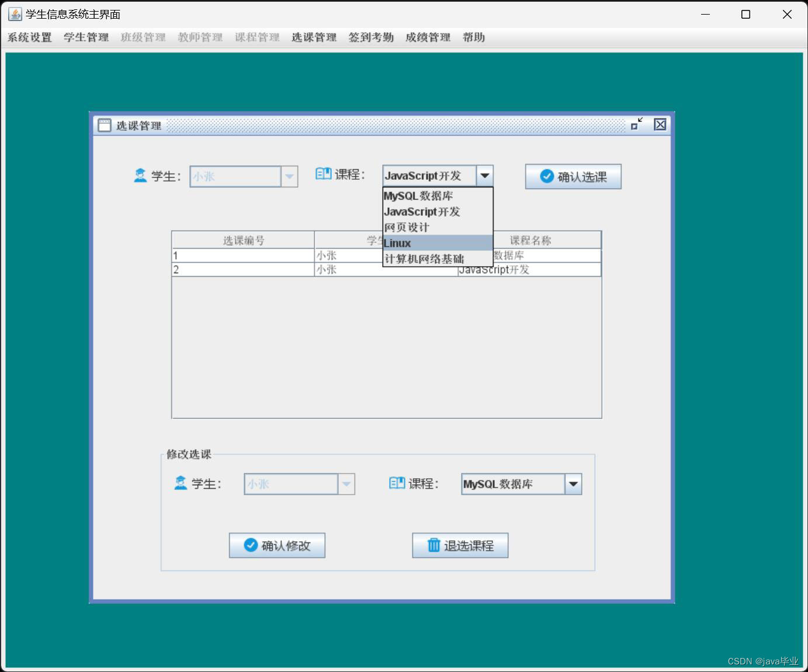Click the book icon beside top 课程 label
The image size is (808, 672).
coord(323,173)
